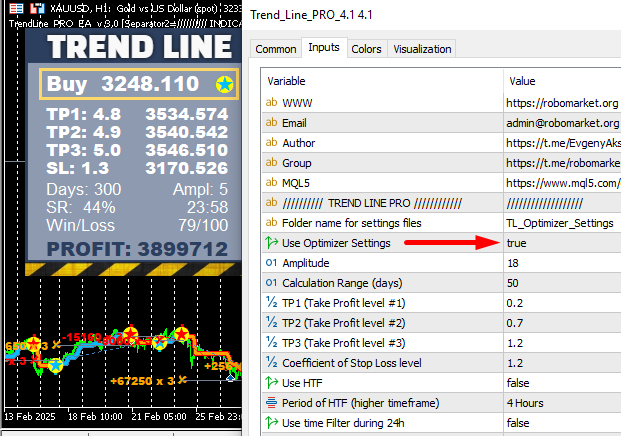
Task: Edit the TP3 value 1.2
Action: [515, 343]
